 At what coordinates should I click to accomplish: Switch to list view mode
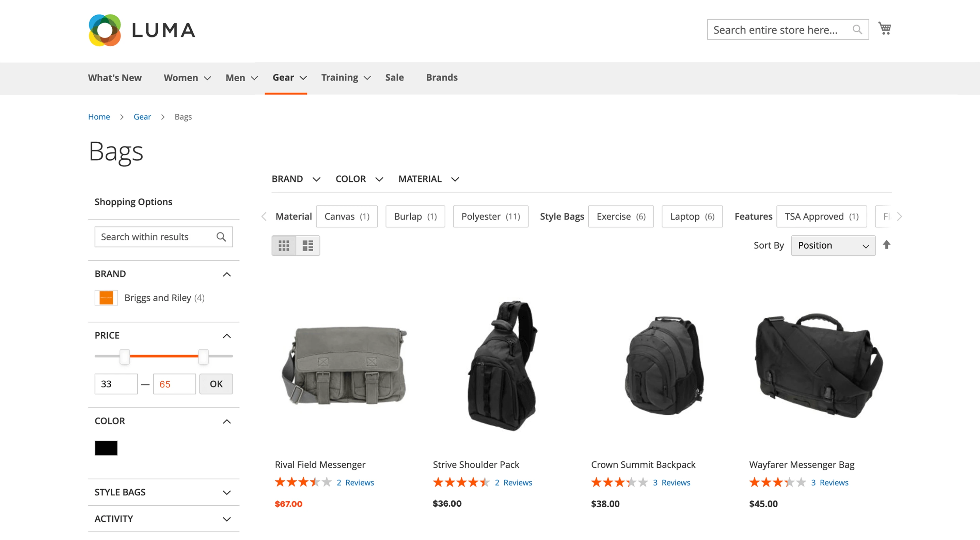[307, 246]
